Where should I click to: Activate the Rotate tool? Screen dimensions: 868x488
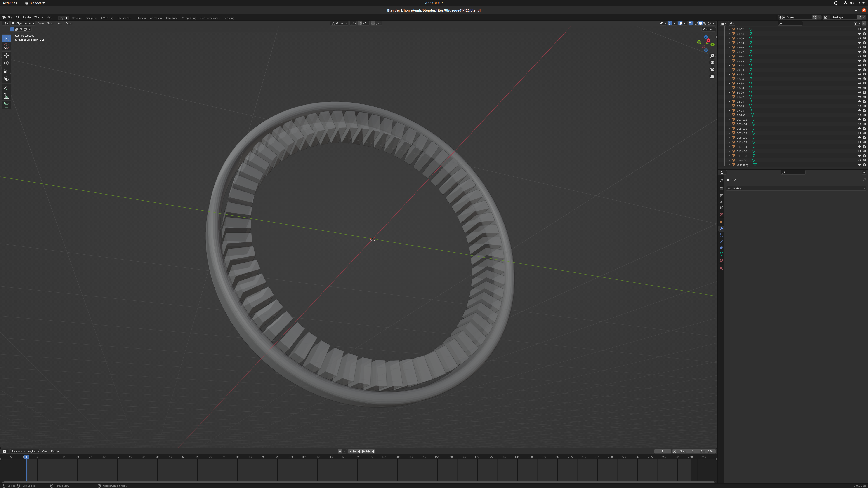(6, 63)
